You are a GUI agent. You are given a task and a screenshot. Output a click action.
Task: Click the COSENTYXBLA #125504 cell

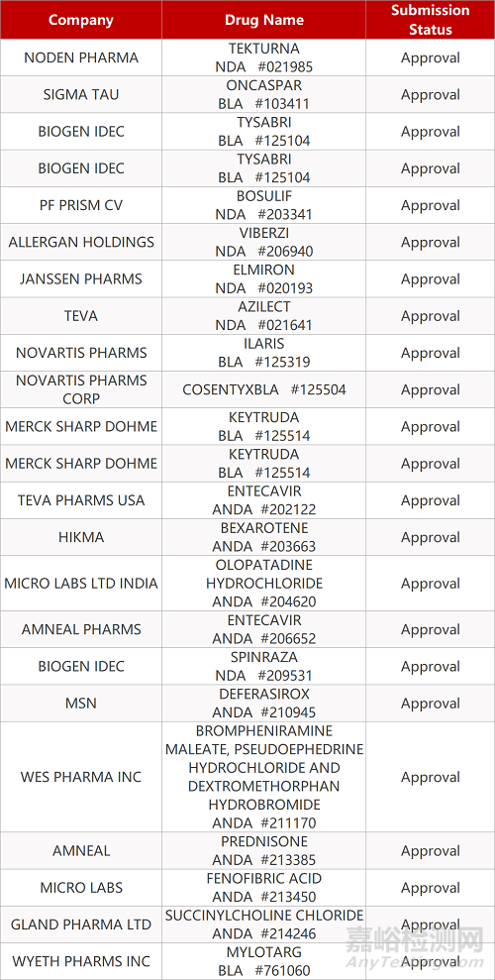(263, 389)
